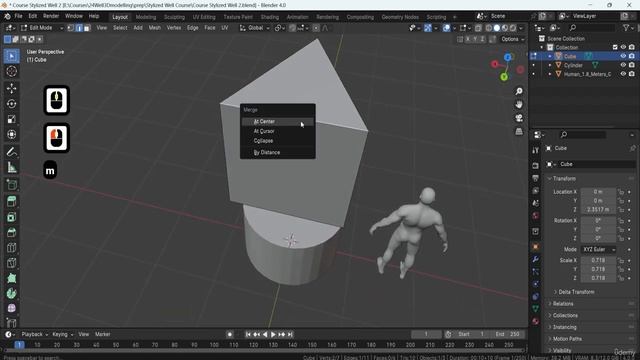Choose By Distance in Merge menu
The height and width of the screenshot is (360, 640).
278,152
